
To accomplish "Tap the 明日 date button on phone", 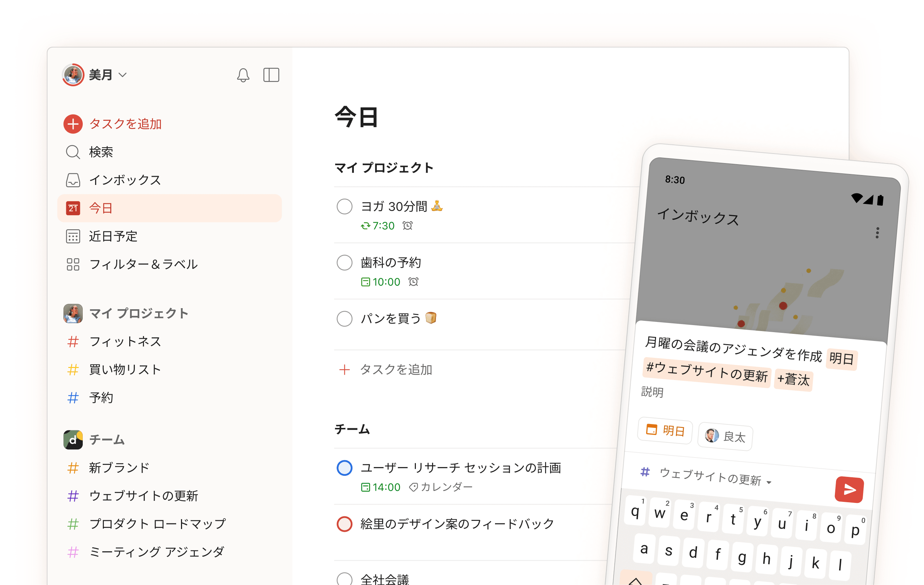I will [x=664, y=431].
